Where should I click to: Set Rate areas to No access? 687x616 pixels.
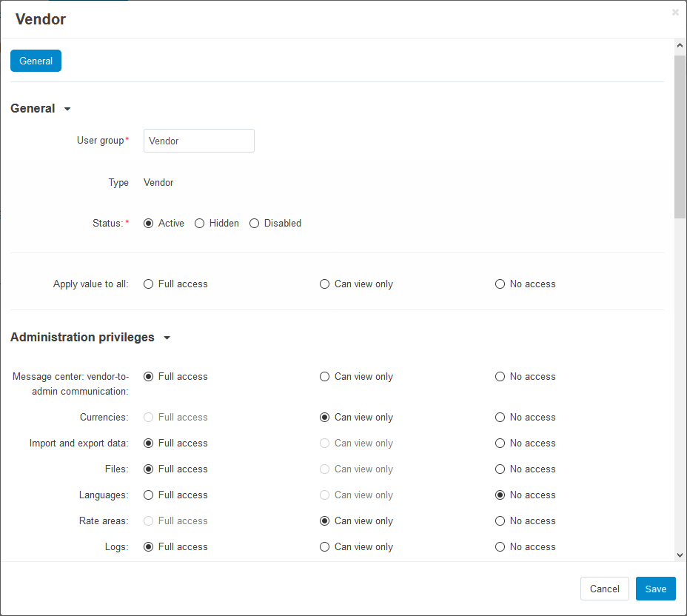click(500, 520)
